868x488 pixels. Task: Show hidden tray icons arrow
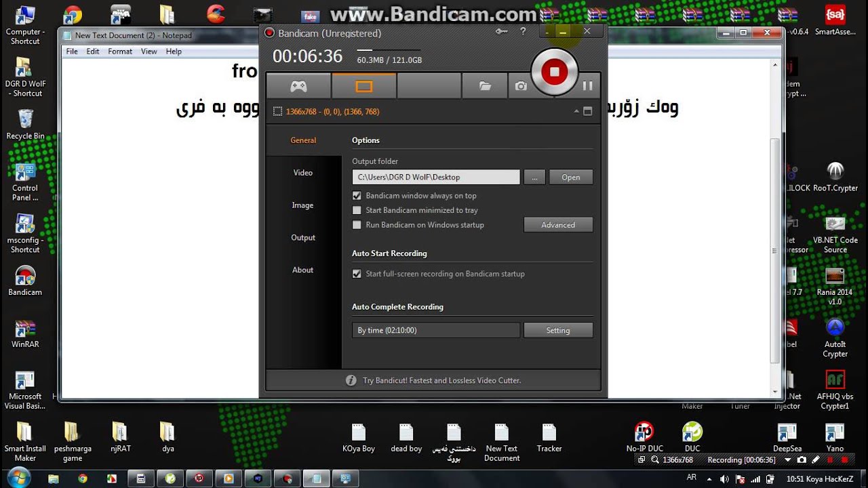click(709, 479)
